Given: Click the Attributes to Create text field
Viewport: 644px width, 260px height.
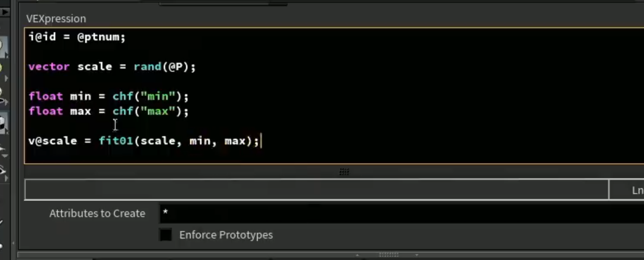Looking at the screenshot, I should click(401, 213).
